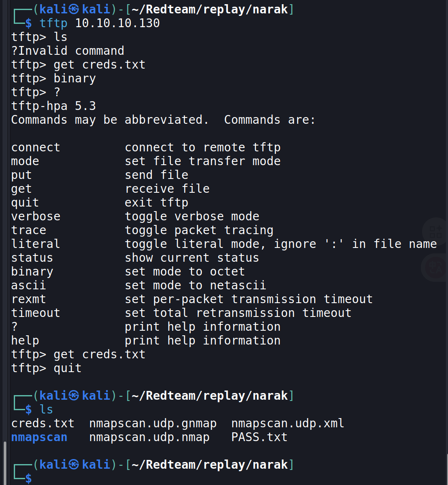Click the Kali logo in the prompt above the tftp command

point(74,9)
